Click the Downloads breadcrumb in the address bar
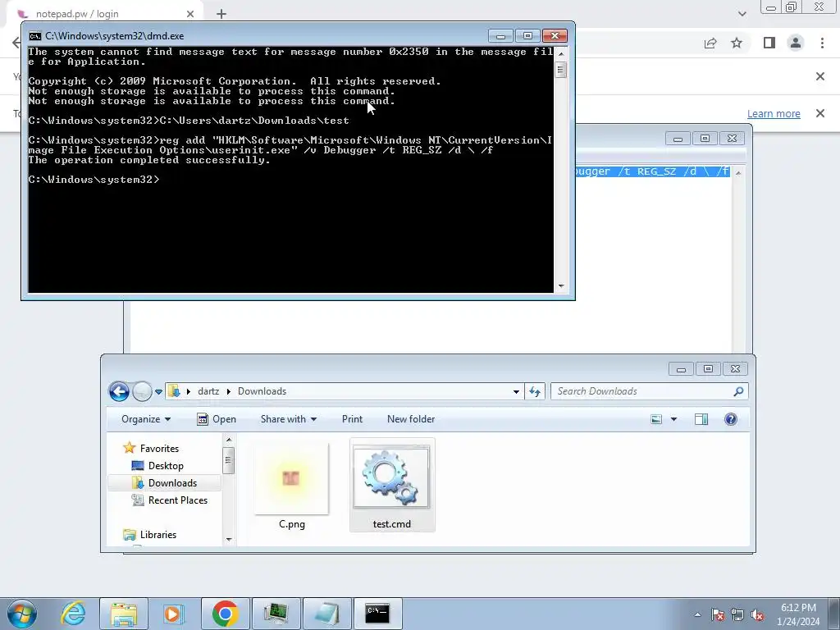Image resolution: width=840 pixels, height=630 pixels. [262, 391]
